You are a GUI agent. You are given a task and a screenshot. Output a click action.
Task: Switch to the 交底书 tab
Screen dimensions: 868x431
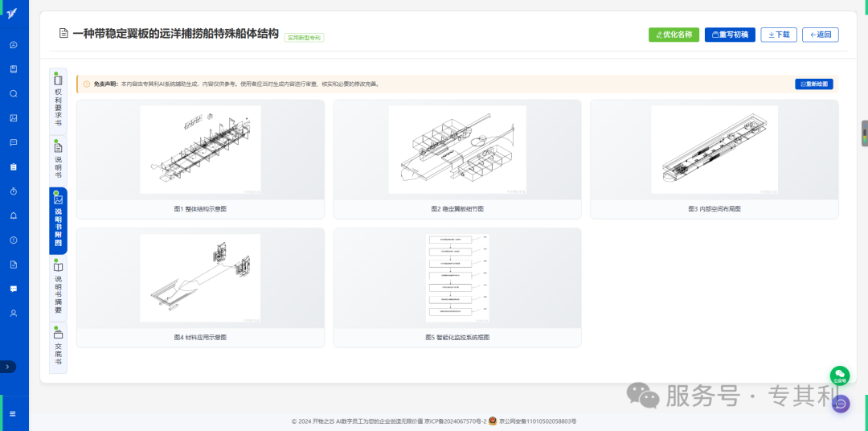58,348
